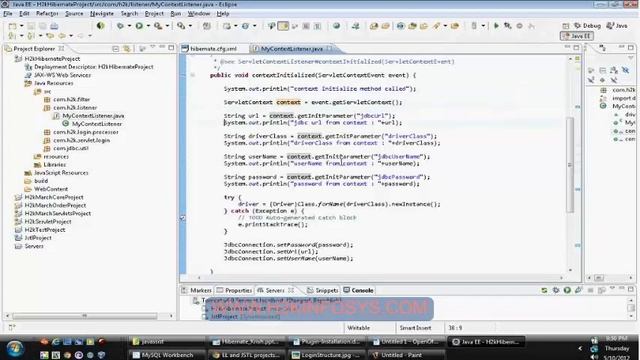This screenshot has width=640, height=360.
Task: Click the Save All icon in the toolbar
Action: pos(42,26)
